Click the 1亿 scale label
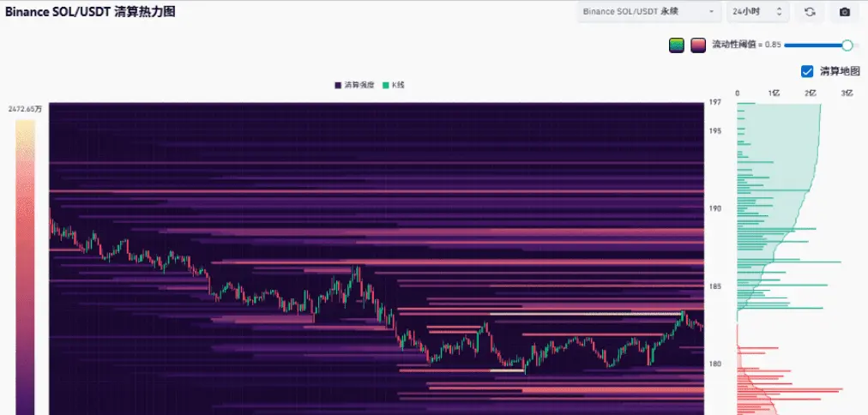Viewport: 868px width, 415px height. [x=774, y=93]
